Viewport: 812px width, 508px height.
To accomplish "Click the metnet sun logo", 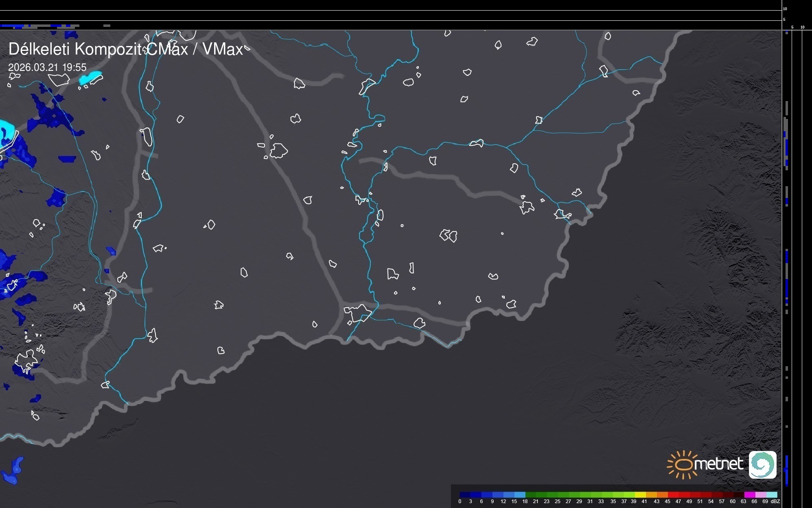I will (x=684, y=464).
